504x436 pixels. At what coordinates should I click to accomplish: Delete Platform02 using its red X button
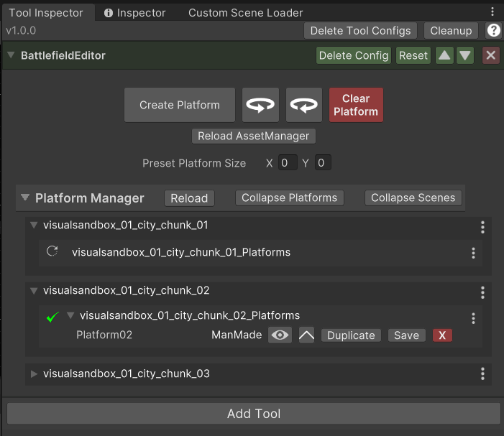coord(442,335)
